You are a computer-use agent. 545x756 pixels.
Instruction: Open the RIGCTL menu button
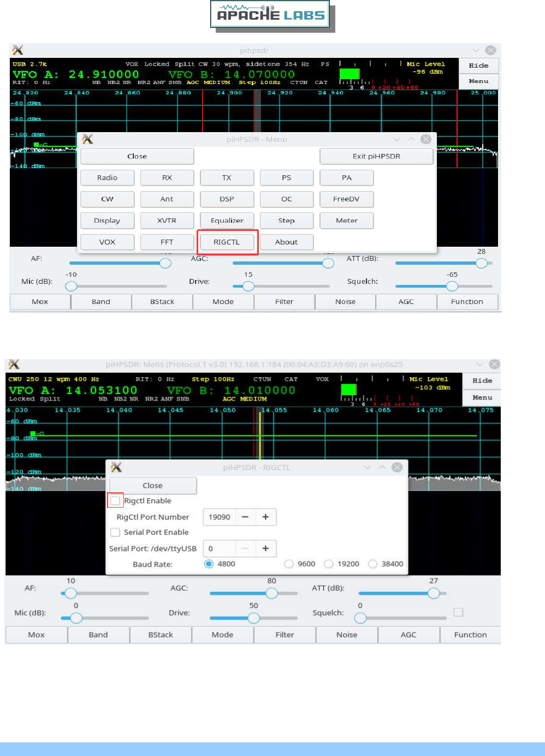[227, 242]
